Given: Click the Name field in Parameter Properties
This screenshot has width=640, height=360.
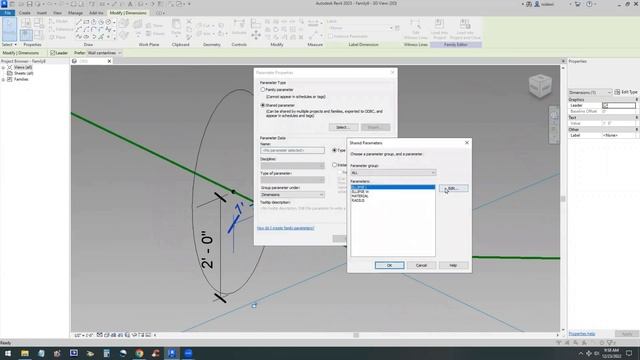Looking at the screenshot, I should click(x=292, y=150).
